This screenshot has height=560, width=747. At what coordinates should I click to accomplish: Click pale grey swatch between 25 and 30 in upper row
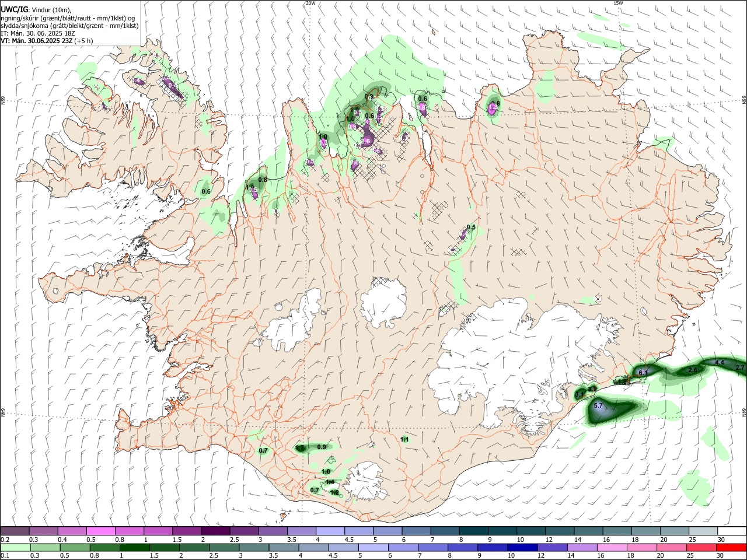(703, 531)
